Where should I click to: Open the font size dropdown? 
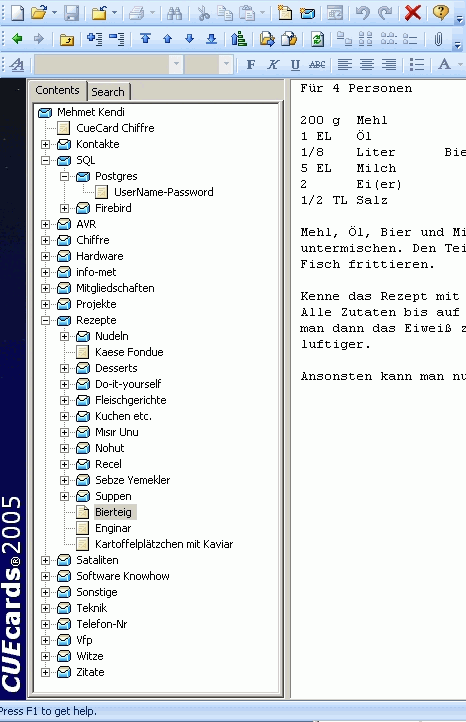coord(226,64)
